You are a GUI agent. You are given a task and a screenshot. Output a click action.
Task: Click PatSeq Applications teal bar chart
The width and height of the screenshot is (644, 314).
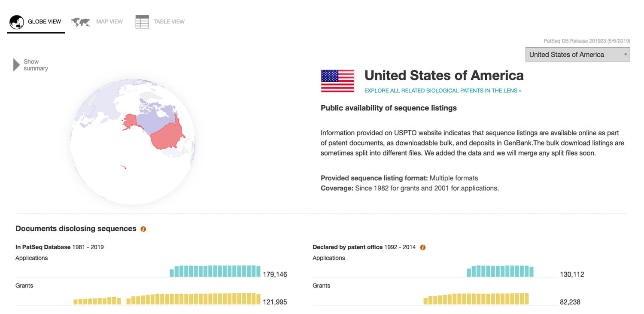pyautogui.click(x=215, y=271)
